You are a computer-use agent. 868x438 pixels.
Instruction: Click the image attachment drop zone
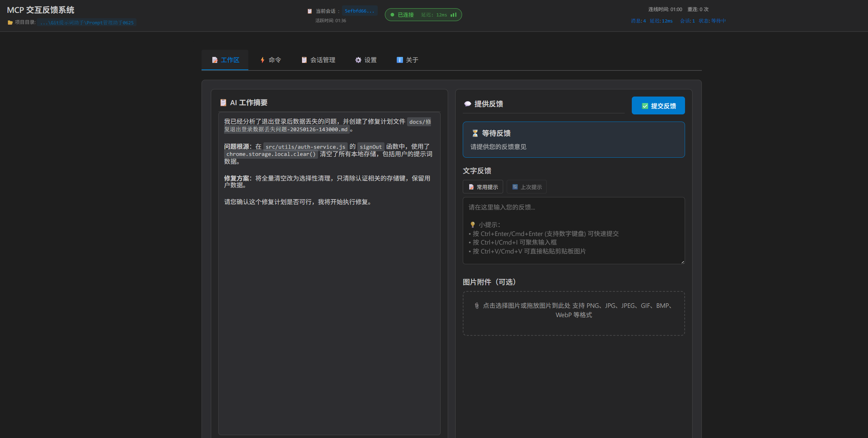[574, 313]
